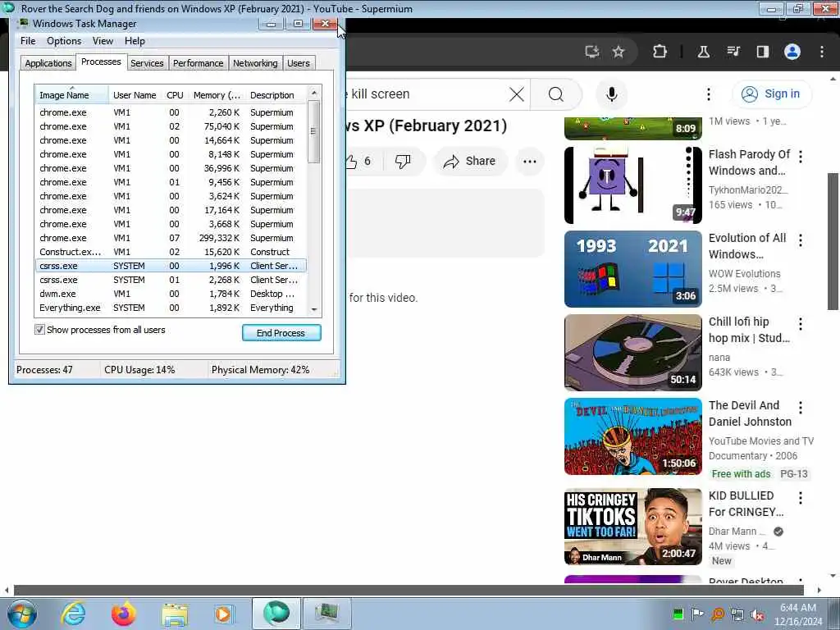Viewport: 840px width, 630px height.
Task: Toggle the browser side panel icon
Action: pos(762,52)
